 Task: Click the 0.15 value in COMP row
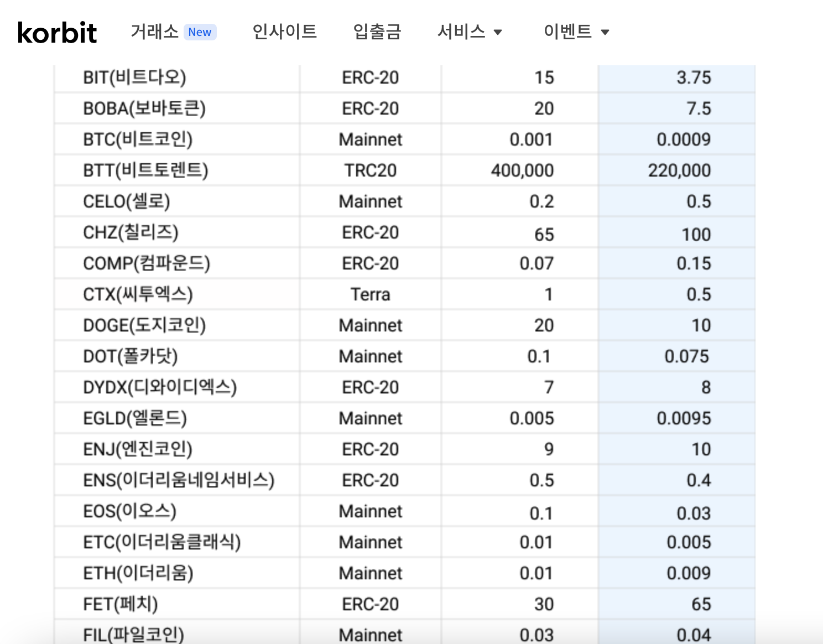[x=694, y=263]
